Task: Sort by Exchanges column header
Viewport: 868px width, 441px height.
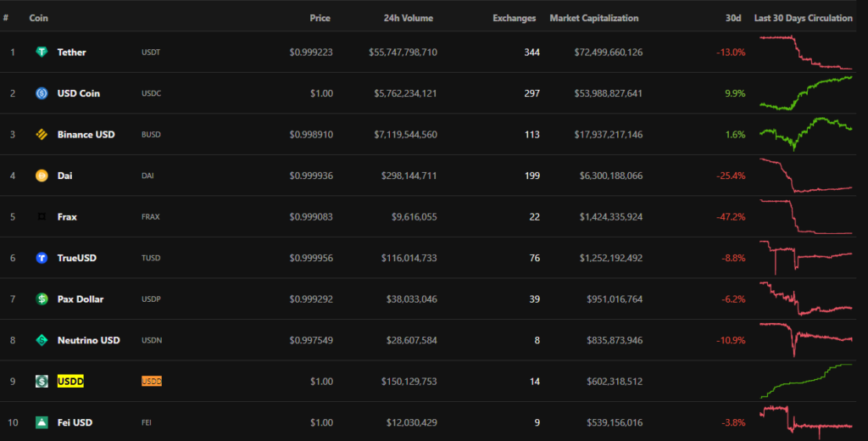Action: [514, 18]
